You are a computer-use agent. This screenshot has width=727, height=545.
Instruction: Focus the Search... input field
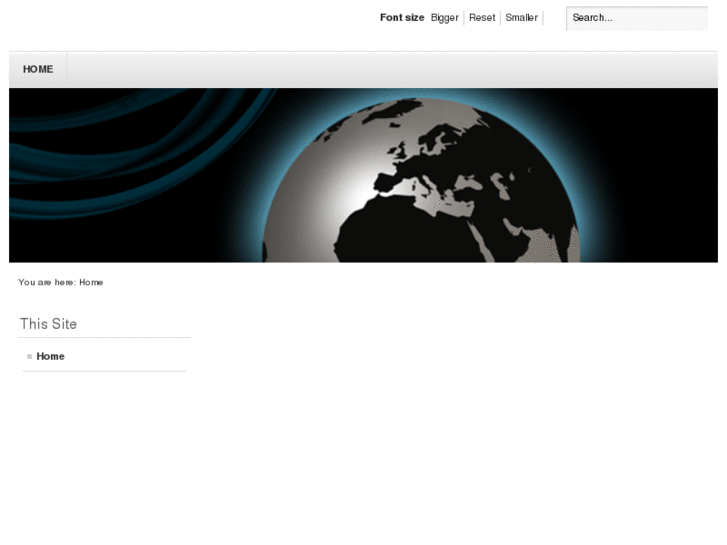pyautogui.click(x=637, y=19)
